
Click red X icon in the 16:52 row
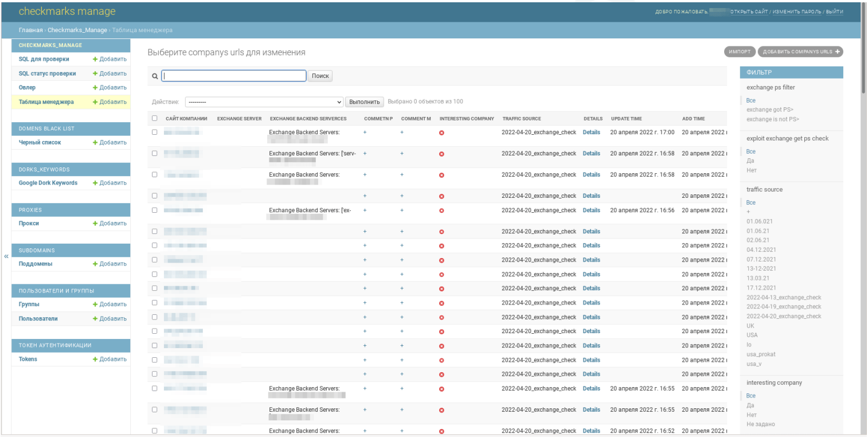441,432
